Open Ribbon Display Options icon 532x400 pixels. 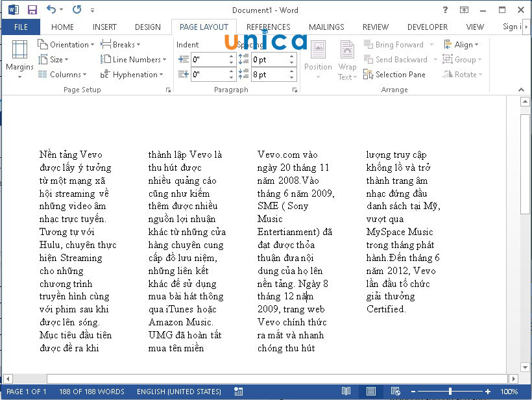[x=464, y=10]
